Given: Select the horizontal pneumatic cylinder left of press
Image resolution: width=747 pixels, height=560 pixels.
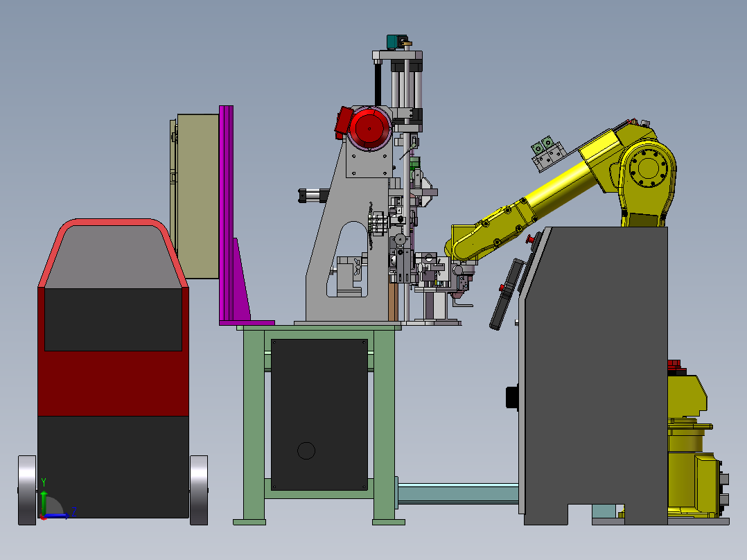Looking at the screenshot, I should [x=313, y=195].
